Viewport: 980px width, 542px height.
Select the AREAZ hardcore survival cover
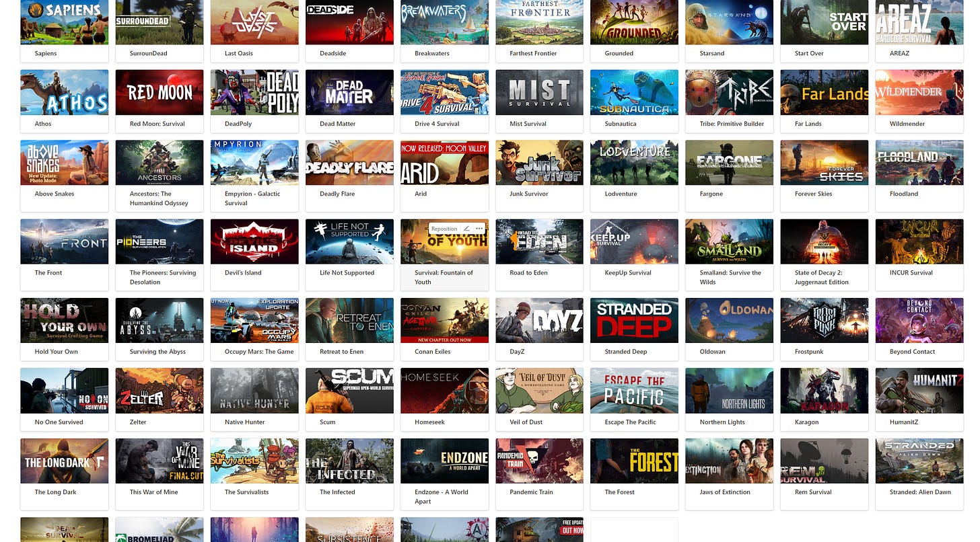919,22
